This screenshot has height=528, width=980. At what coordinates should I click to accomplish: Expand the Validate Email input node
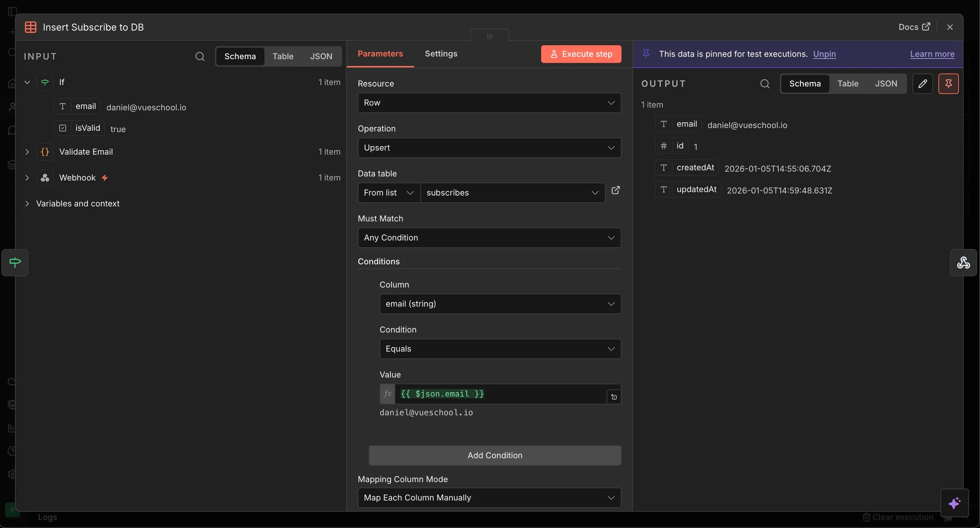[27, 152]
